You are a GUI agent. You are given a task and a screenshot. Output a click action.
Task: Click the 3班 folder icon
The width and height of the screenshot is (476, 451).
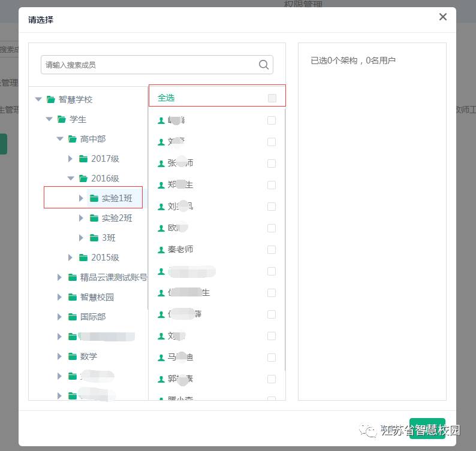(94, 238)
